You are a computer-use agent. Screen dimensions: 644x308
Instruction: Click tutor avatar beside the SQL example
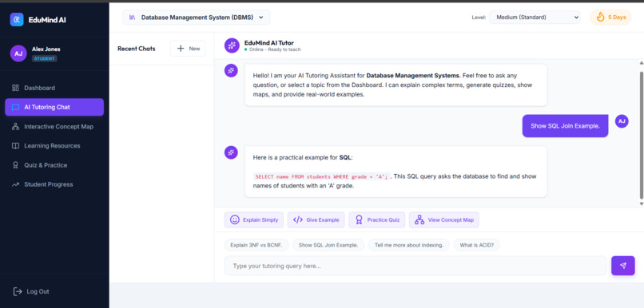pyautogui.click(x=231, y=152)
